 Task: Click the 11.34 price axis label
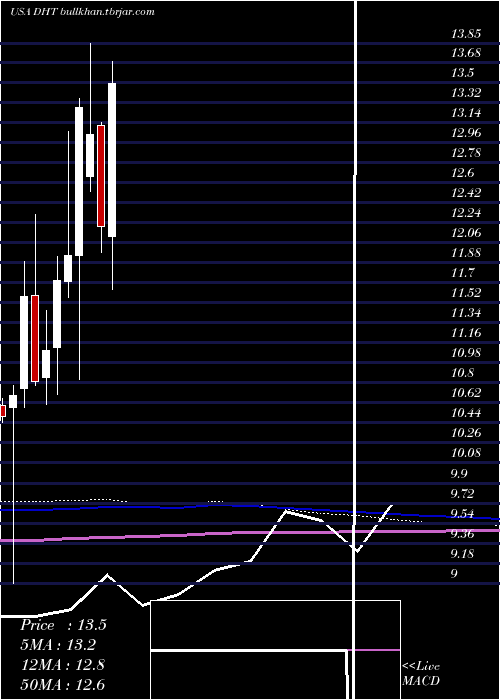pos(466,313)
